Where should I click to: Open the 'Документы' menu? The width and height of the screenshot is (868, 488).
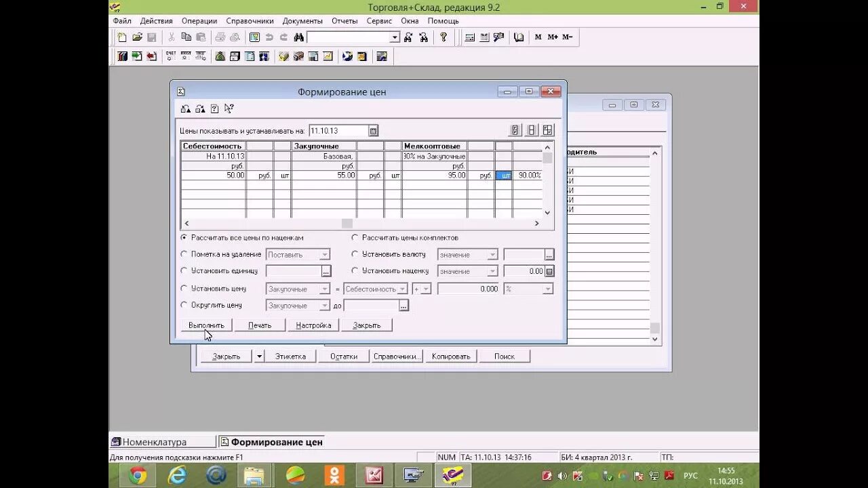302,21
